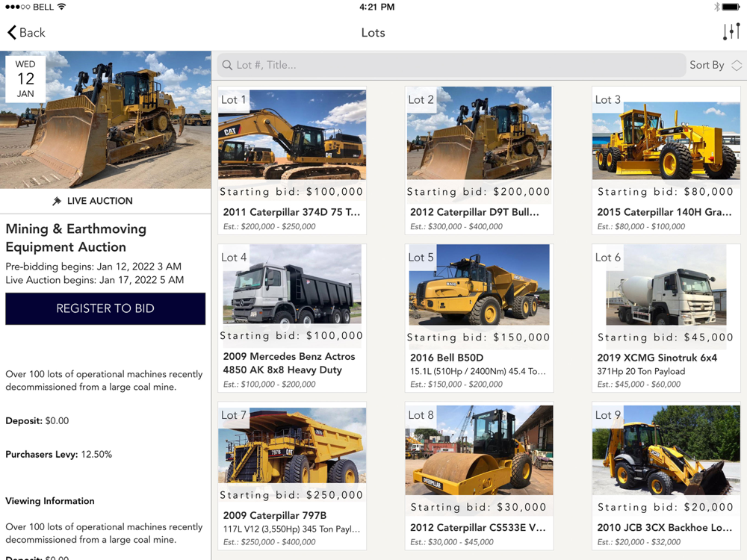Tap the WED 12 JAN date badge
Viewport: 747px width, 560px height.
coord(25,78)
